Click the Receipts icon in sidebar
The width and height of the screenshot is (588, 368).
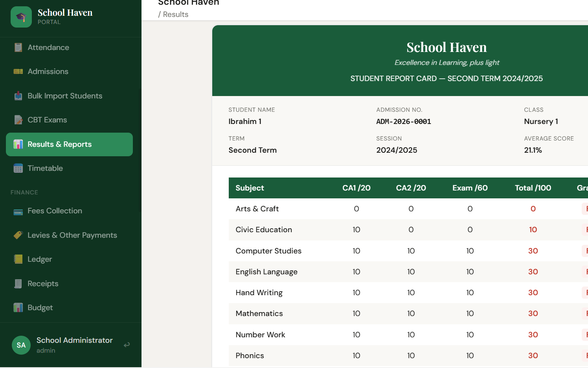tap(18, 284)
